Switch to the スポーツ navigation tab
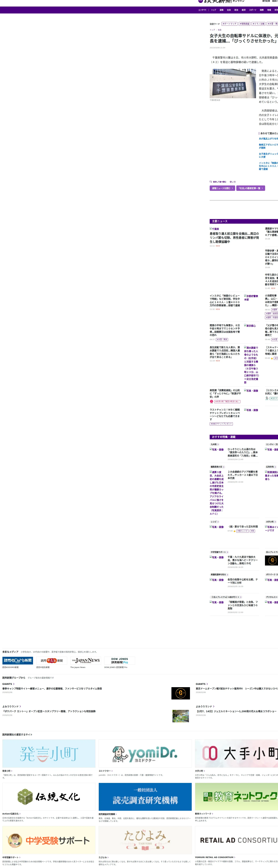This screenshot has width=278, height=868. coord(252,10)
